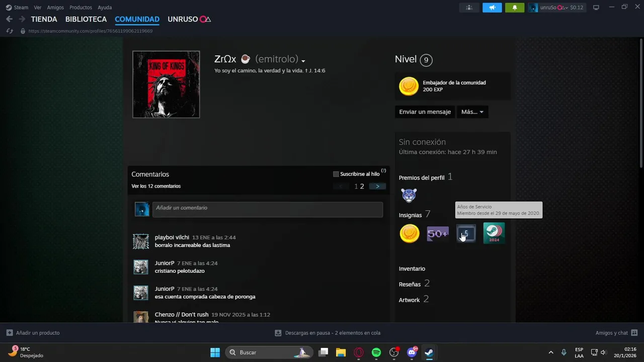Open the Opera GX taskbar icon
Viewport: 644px width, 362px height.
coord(359,352)
